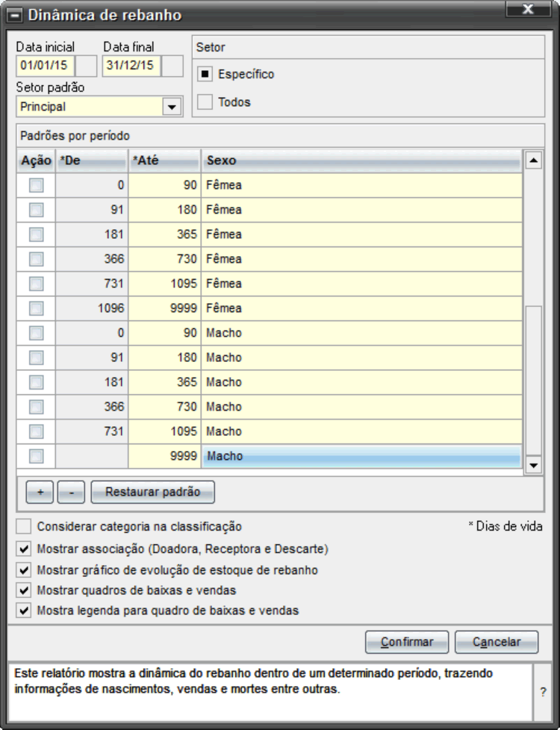560x730 pixels.
Task: Check Ação box for Fêmea 181 to 365 row
Action: click(x=37, y=234)
